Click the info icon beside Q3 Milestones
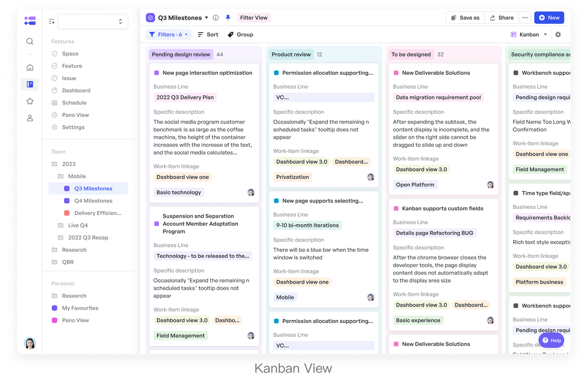 (215, 17)
